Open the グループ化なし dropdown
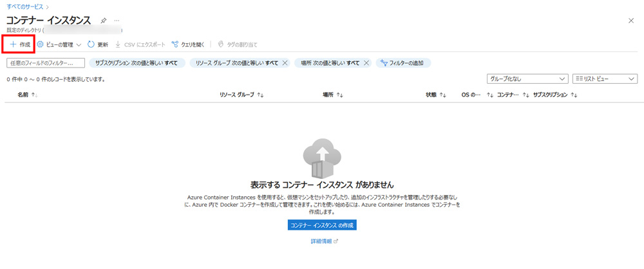Screen dimensions: 644x269 pyautogui.click(x=527, y=79)
